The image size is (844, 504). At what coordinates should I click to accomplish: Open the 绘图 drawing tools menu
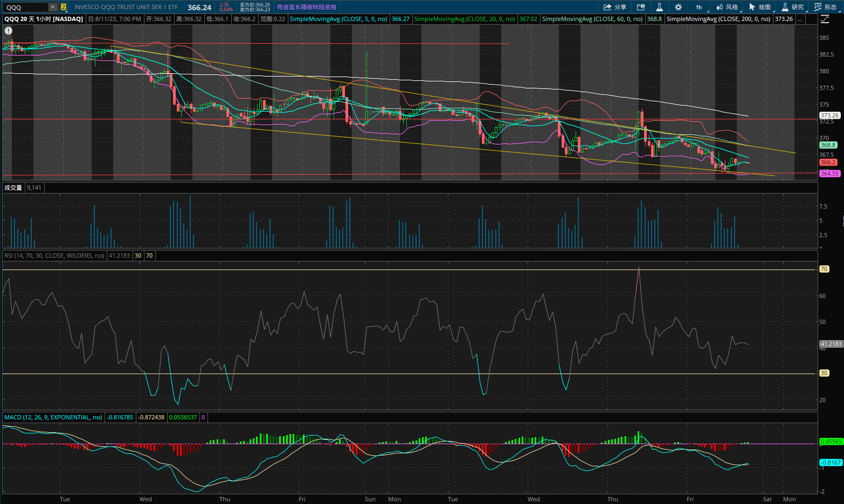[760, 7]
